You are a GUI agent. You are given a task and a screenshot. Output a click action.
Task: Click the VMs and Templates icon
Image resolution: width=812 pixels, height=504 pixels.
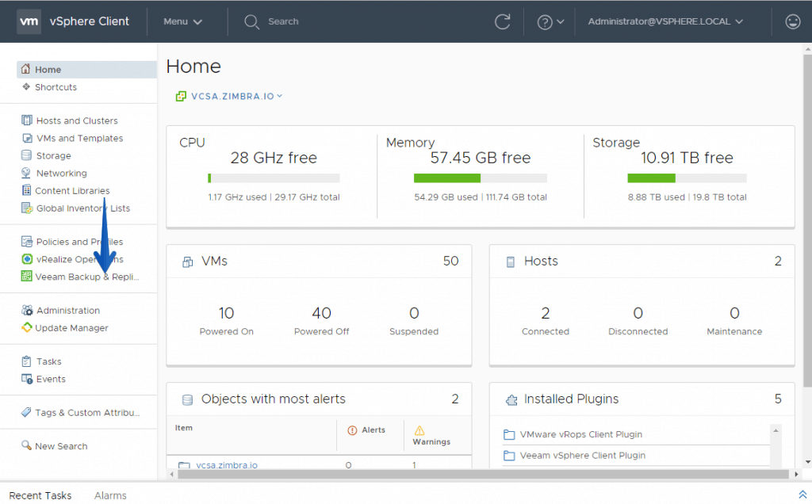[27, 138]
